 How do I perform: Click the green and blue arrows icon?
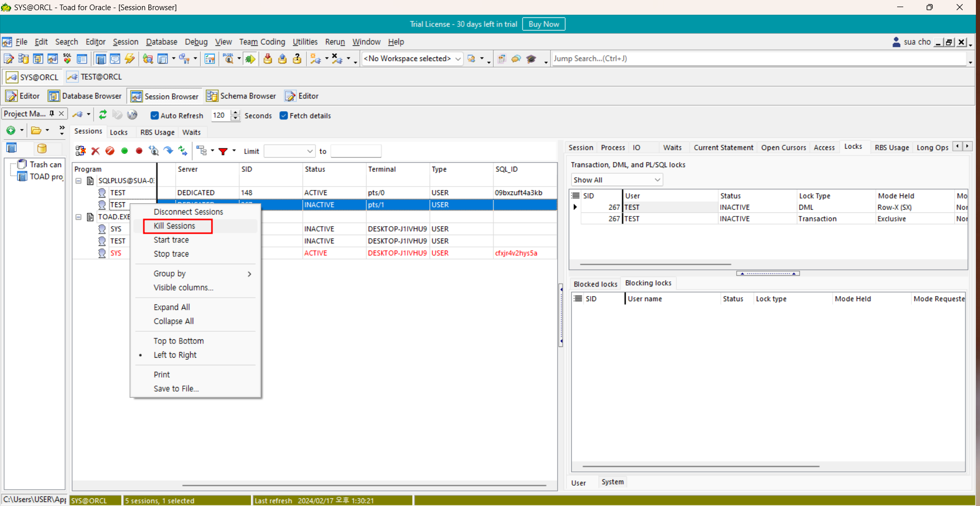point(182,151)
